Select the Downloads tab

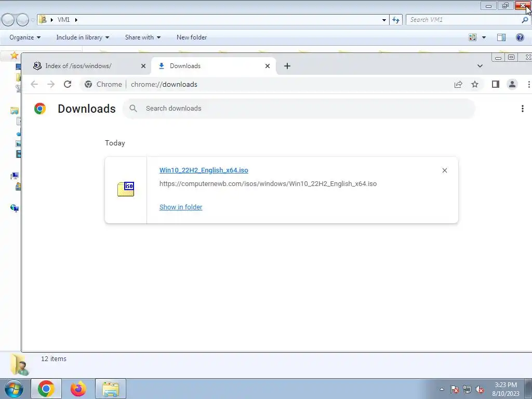(x=214, y=66)
